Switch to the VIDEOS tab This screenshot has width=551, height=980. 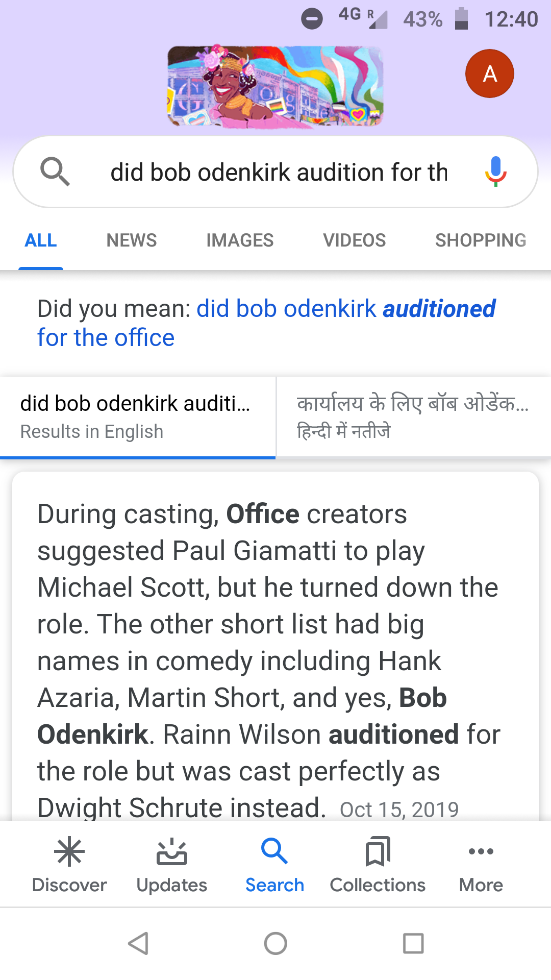pos(355,240)
